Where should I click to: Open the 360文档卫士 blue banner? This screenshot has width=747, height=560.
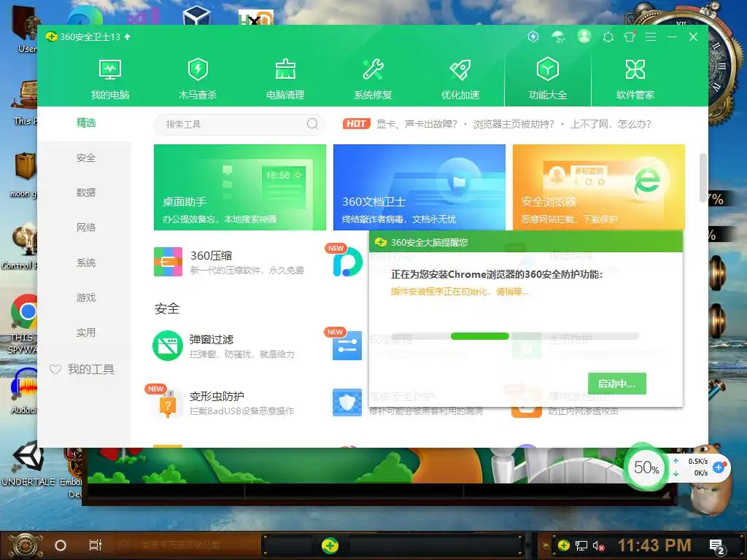(x=419, y=187)
